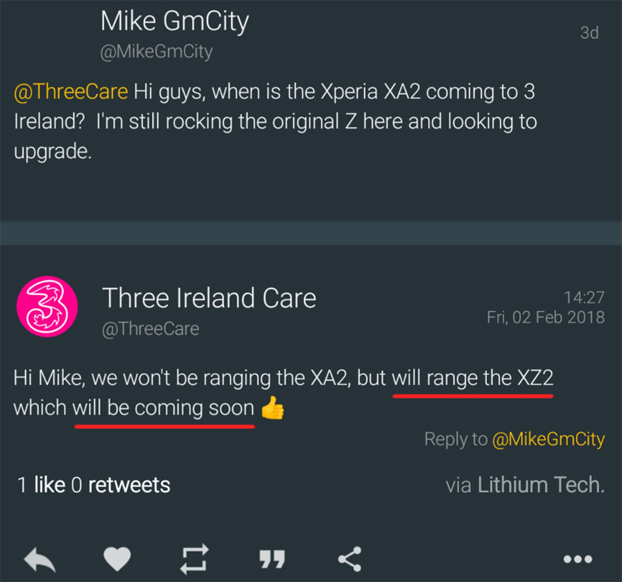Open the Mike GmCity profile name
Screen dimensions: 622x582
tap(175, 22)
